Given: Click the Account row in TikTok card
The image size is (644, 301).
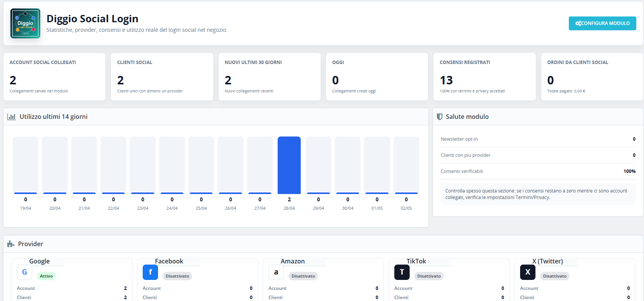Looking at the screenshot, I should [449, 288].
